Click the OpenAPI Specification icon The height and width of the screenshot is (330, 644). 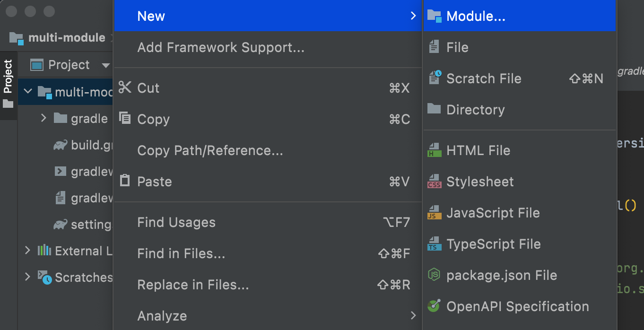click(x=434, y=306)
